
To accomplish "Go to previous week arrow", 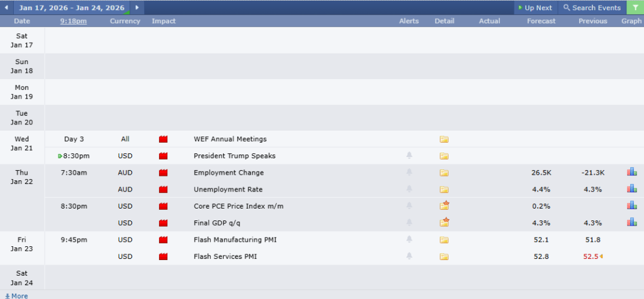I will pyautogui.click(x=6, y=8).
